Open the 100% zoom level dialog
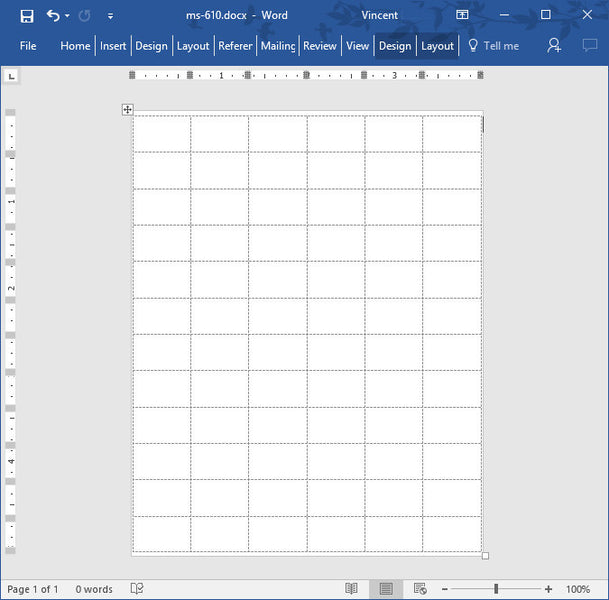 coord(578,589)
